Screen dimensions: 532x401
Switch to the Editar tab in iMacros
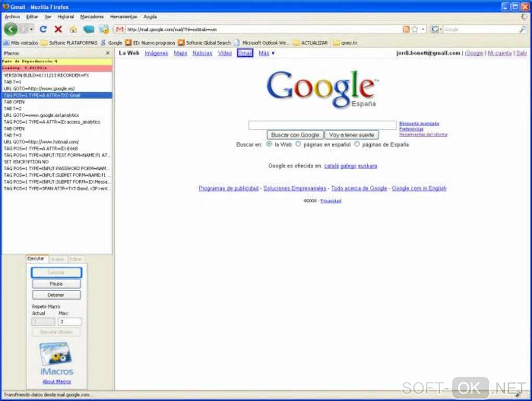[x=76, y=259]
